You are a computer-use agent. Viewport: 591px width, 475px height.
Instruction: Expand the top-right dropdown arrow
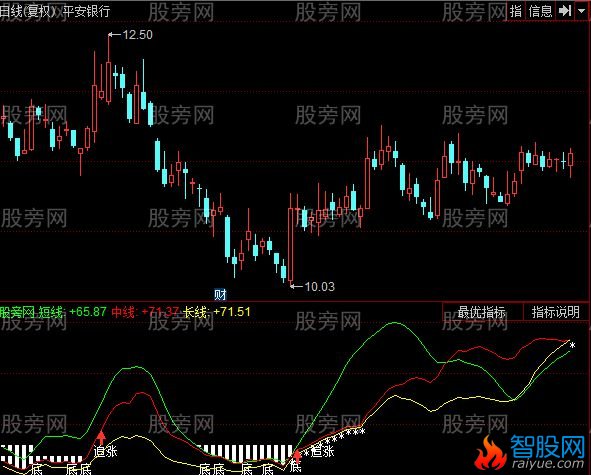(x=581, y=11)
